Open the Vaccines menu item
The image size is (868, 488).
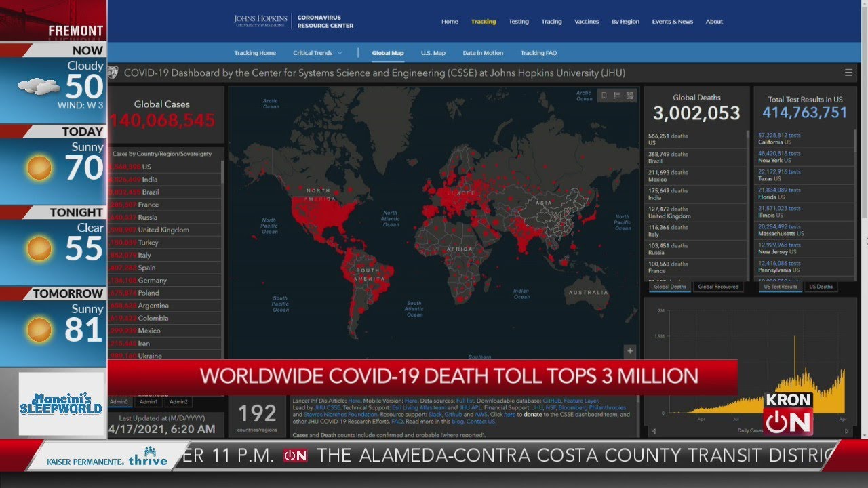[587, 22]
